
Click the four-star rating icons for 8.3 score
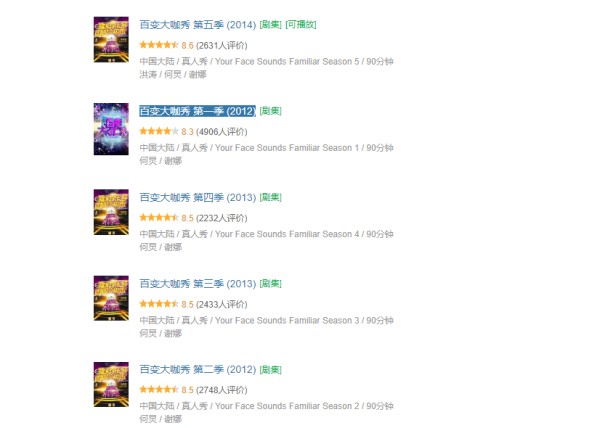pos(159,131)
